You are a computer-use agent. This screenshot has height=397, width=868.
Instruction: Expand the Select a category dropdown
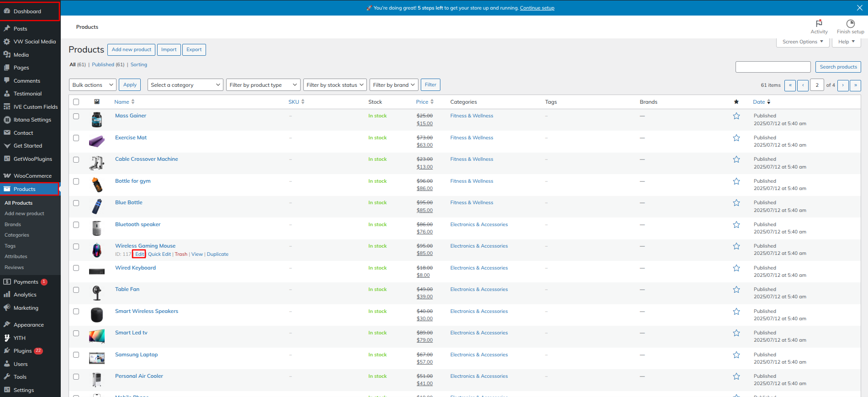[x=185, y=85]
